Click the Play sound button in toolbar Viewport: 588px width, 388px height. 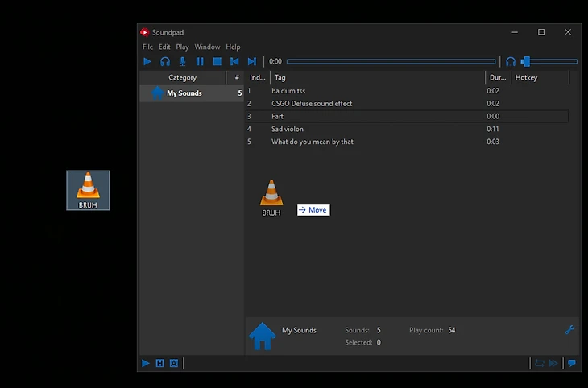click(x=147, y=61)
